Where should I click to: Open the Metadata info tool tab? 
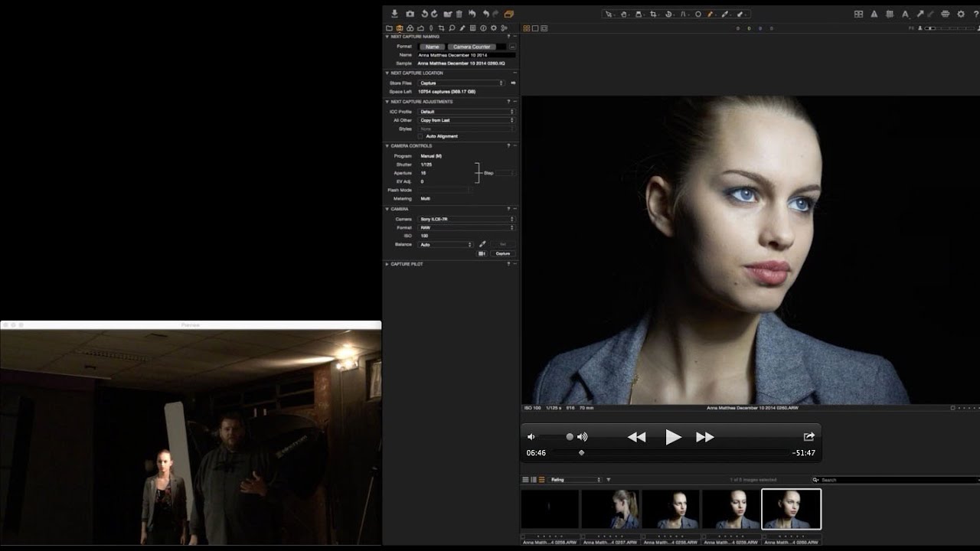(483, 28)
